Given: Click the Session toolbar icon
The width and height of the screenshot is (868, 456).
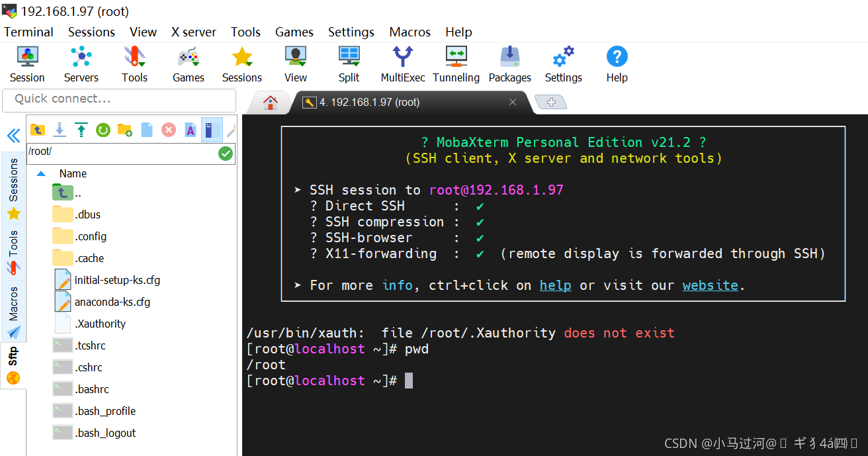Looking at the screenshot, I should 27,64.
